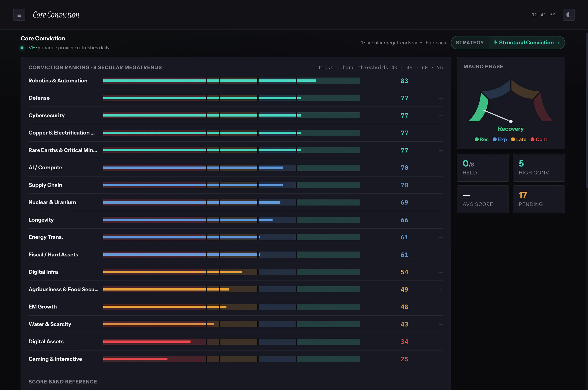This screenshot has width=588, height=390.
Task: Click score 25 for Gaming & Interactive
Action: click(x=404, y=359)
